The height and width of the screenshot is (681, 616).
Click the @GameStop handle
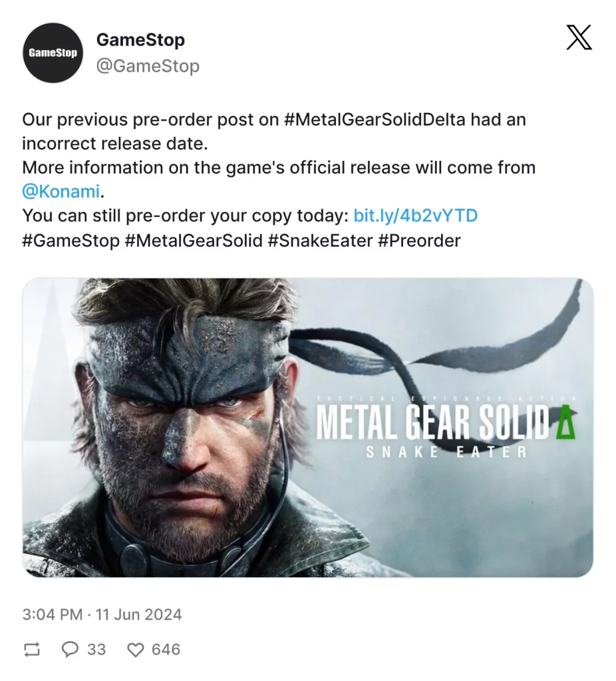tap(148, 66)
